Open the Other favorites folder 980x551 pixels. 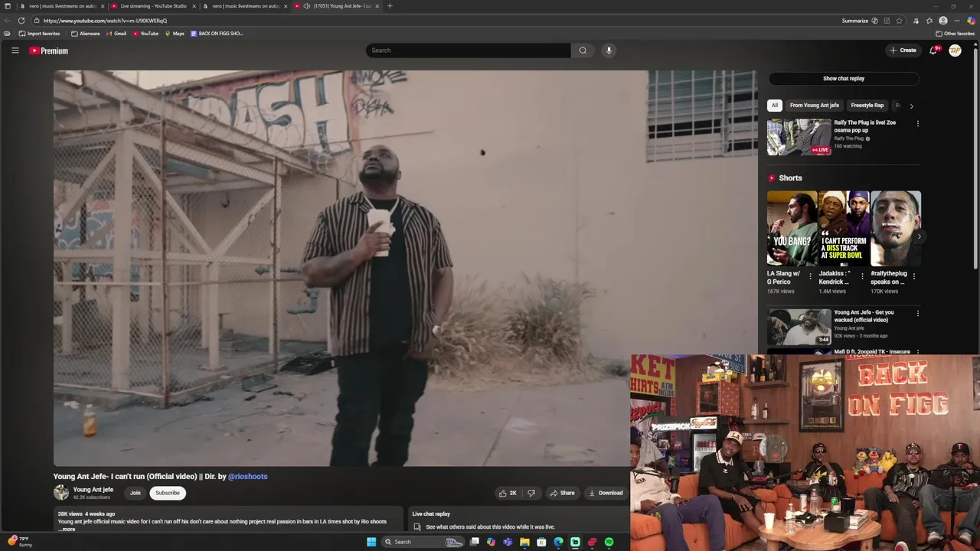[x=955, y=34]
